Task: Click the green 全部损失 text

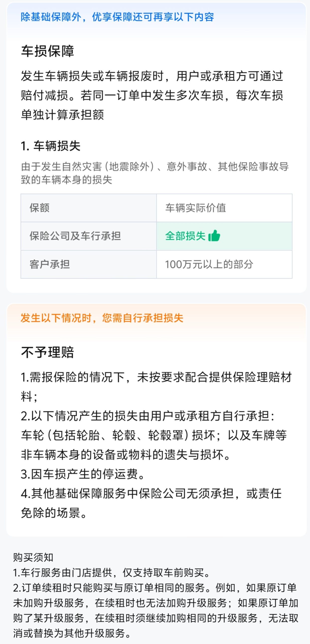Action: click(185, 236)
